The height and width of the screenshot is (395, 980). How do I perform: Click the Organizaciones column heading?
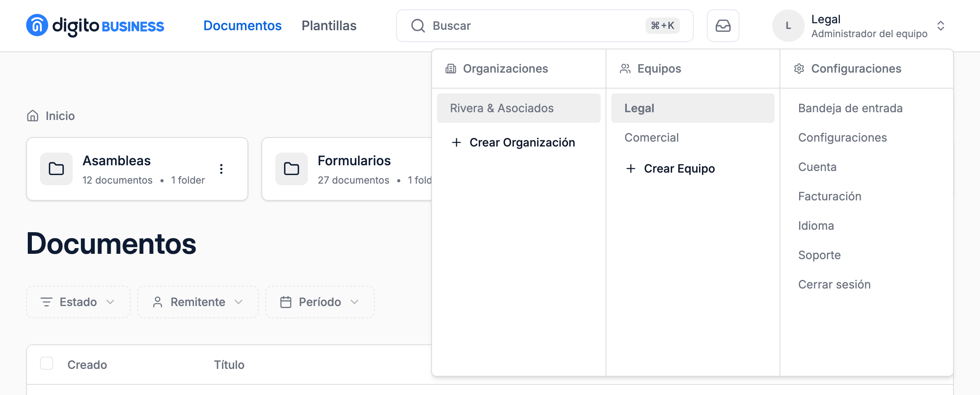click(506, 69)
